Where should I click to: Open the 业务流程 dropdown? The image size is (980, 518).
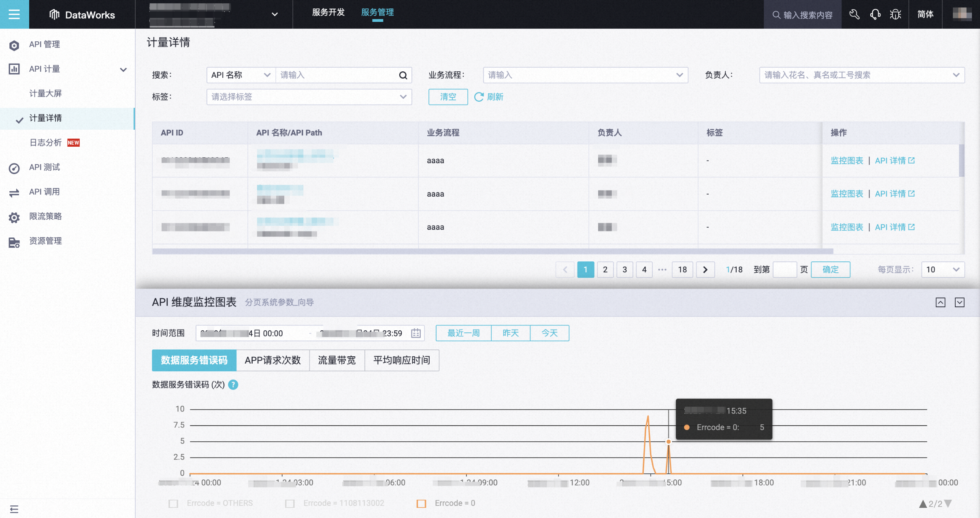click(586, 75)
